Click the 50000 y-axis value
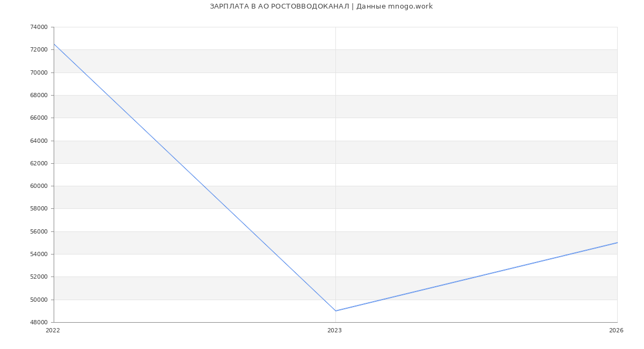 (x=39, y=300)
